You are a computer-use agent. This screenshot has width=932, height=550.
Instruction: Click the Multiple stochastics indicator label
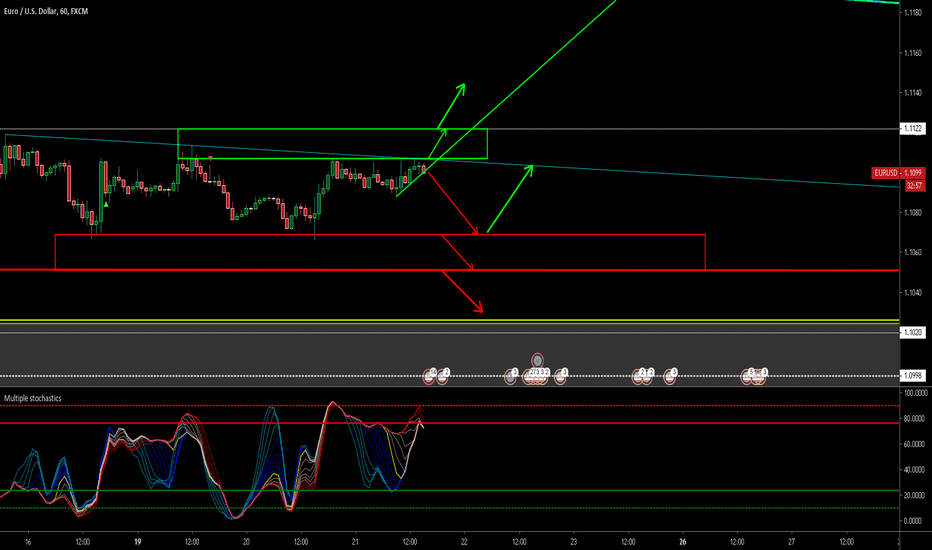(x=33, y=398)
